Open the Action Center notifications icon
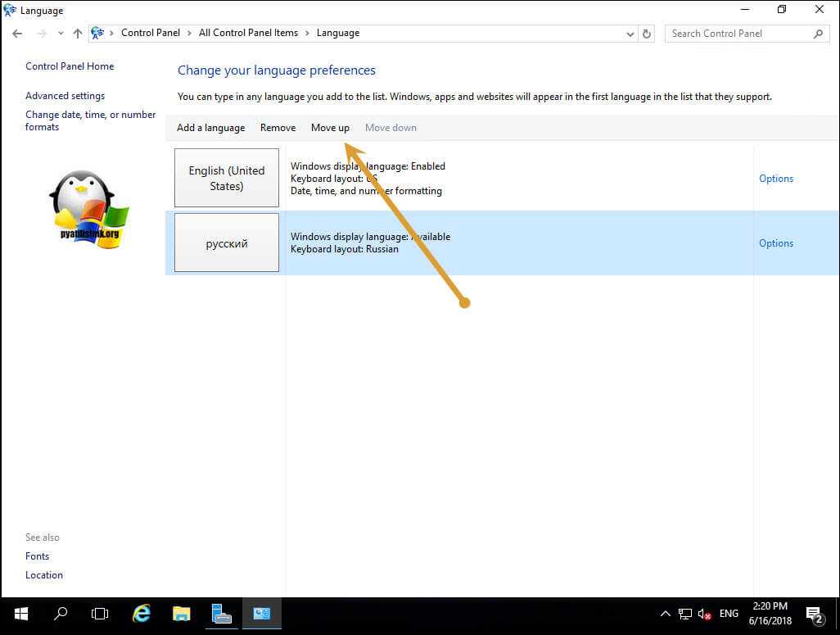 pyautogui.click(x=814, y=614)
